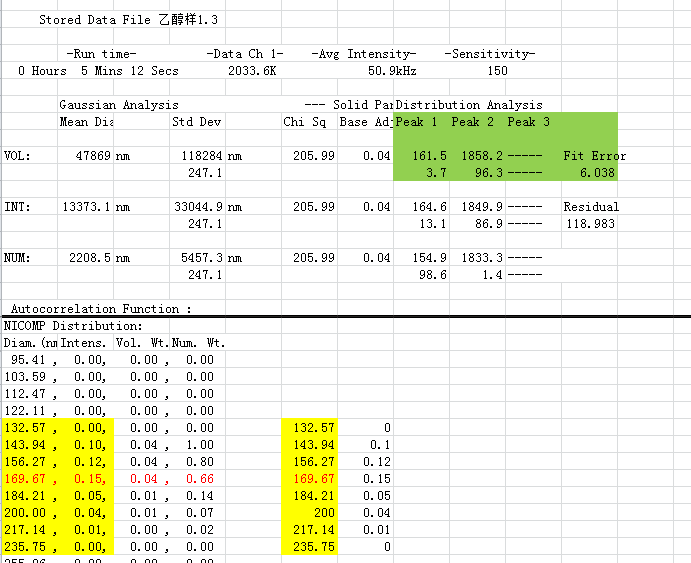This screenshot has width=691, height=563.
Task: Click the NUM std dev '5457.3'
Action: coord(202,258)
